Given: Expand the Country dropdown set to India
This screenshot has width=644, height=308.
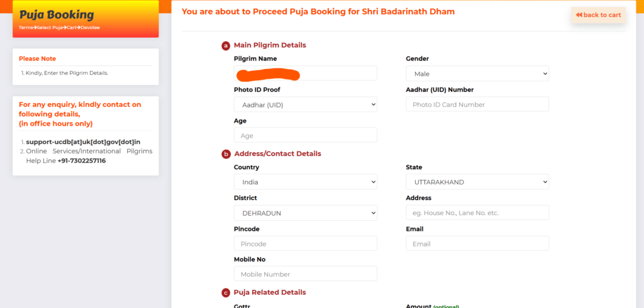Looking at the screenshot, I should pos(306,182).
